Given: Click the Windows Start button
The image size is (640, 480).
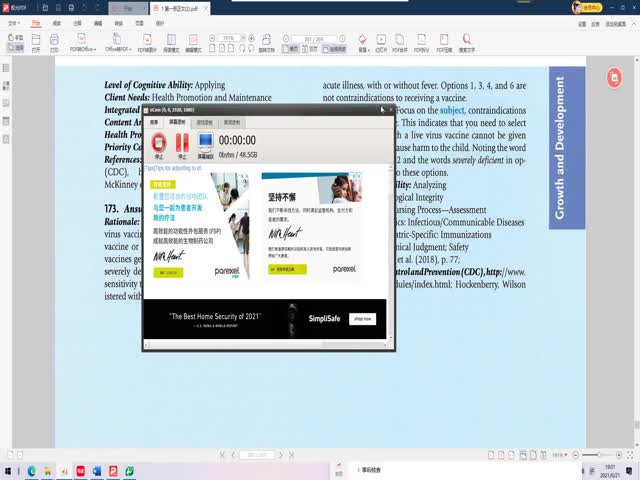Looking at the screenshot, I should (9, 470).
